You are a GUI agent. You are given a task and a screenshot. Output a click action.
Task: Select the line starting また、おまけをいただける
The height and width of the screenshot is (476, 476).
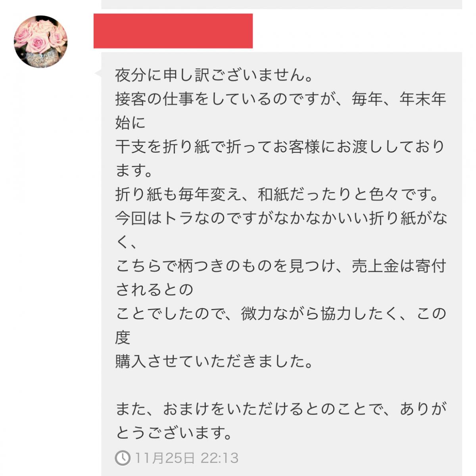[x=281, y=409]
